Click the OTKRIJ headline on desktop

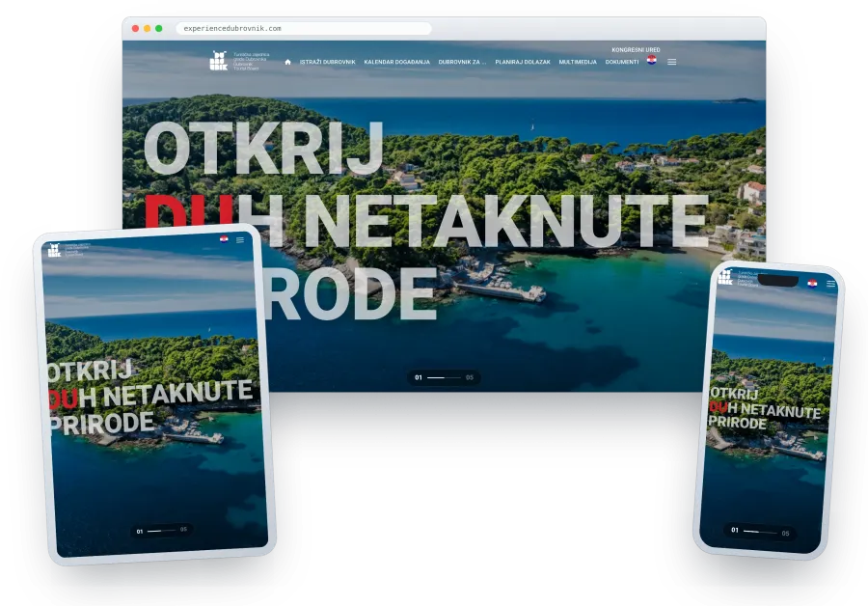[x=263, y=149]
